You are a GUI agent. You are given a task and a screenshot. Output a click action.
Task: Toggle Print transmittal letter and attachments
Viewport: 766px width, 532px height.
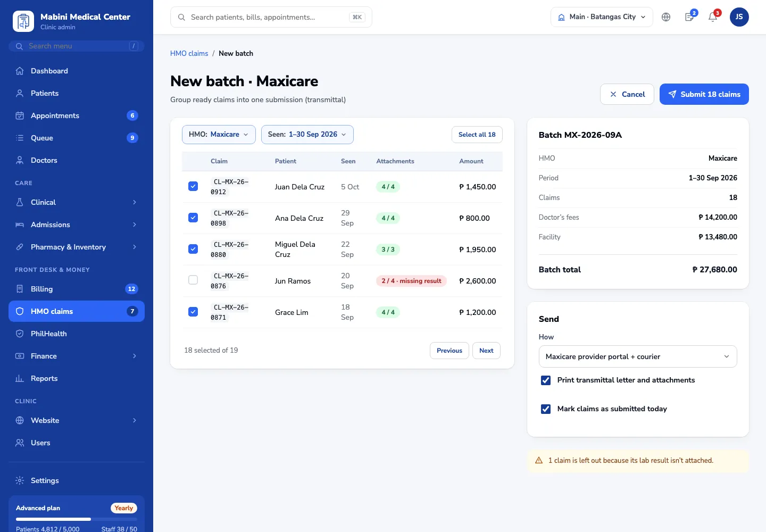click(x=546, y=380)
